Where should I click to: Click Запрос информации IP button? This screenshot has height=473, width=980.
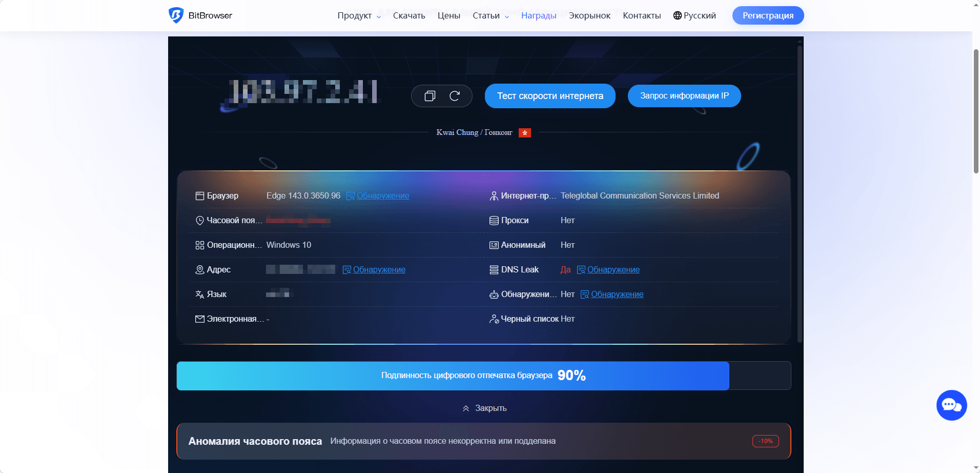pyautogui.click(x=684, y=96)
